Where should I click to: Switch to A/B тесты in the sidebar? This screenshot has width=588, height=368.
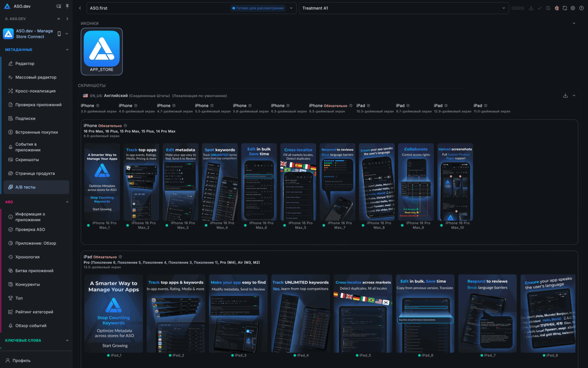[24, 187]
